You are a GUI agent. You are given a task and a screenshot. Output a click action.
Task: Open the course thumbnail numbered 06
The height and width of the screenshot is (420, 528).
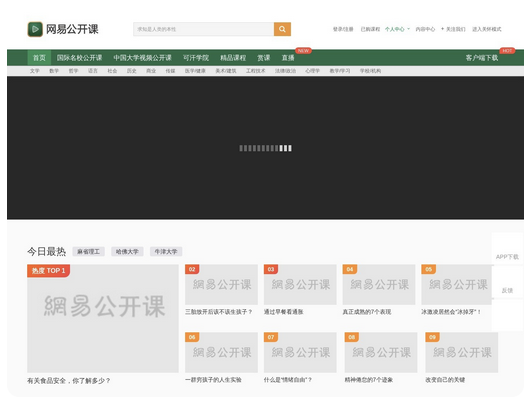coord(221,352)
